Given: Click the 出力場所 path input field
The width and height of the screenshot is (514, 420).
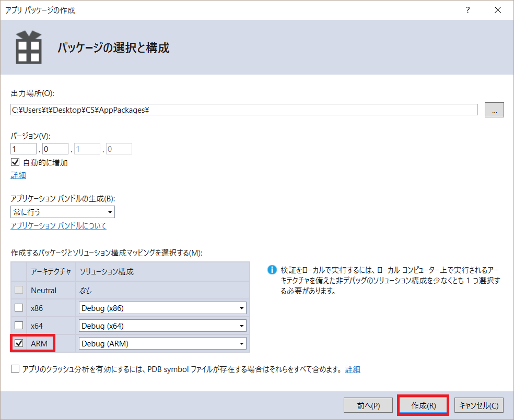Looking at the screenshot, I should (x=244, y=110).
